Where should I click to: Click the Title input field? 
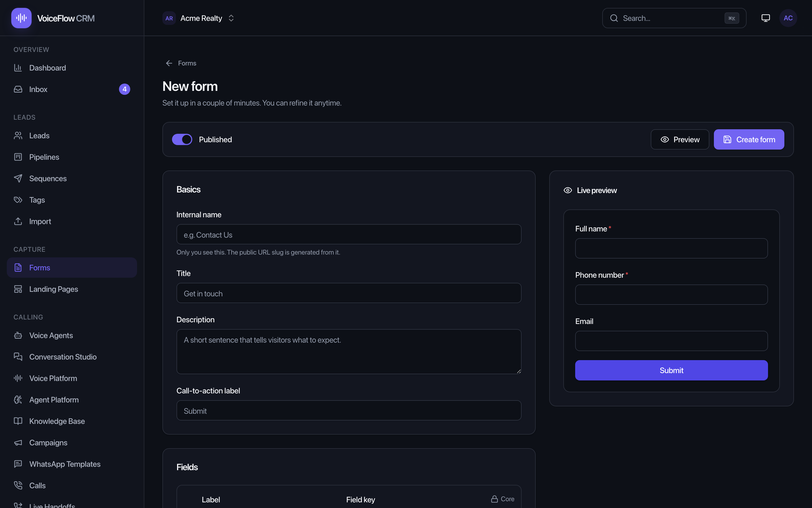pos(349,293)
